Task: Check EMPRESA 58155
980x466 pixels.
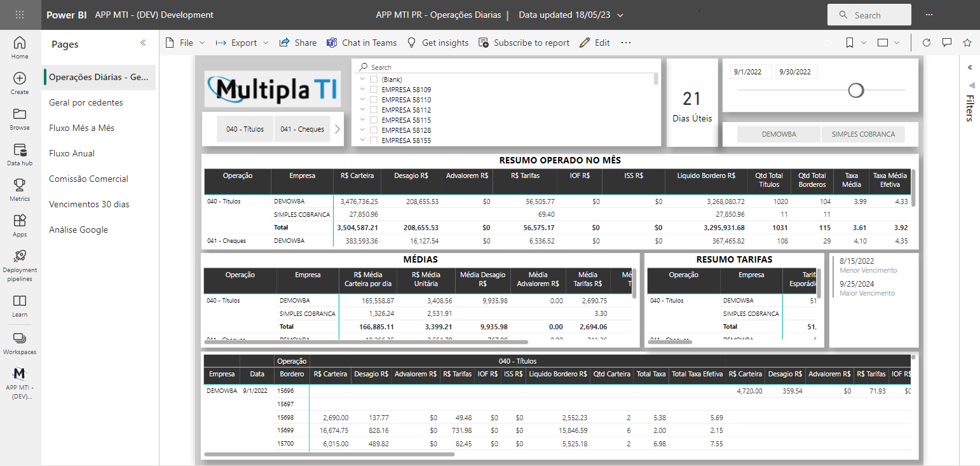Action: [374, 140]
